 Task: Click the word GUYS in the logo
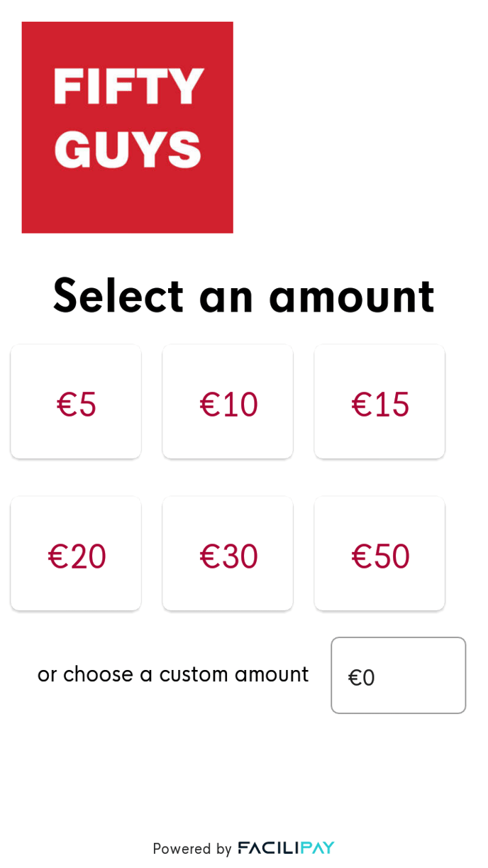[128, 150]
